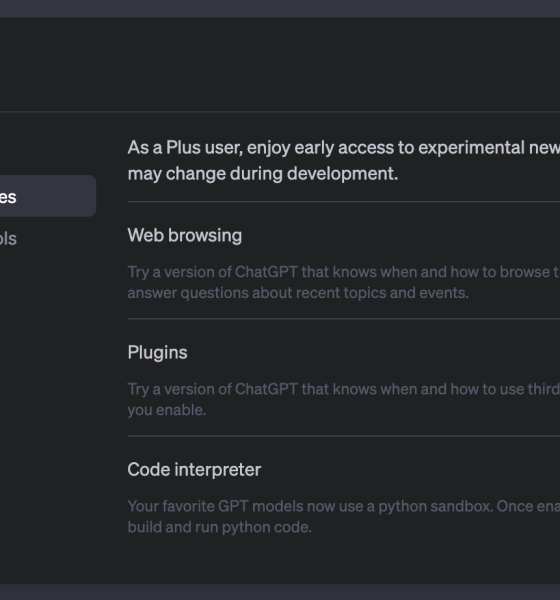This screenshot has width=560, height=600.
Task: Click the 'build and run python code.' text
Action: point(219,527)
